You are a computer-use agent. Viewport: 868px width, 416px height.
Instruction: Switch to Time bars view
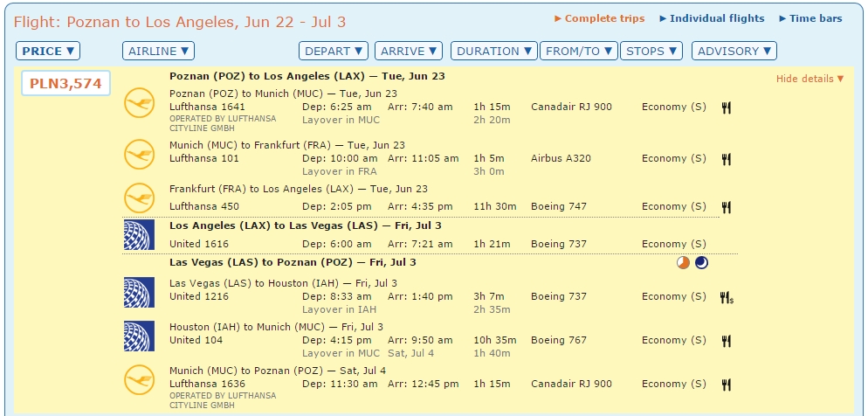tap(810, 18)
